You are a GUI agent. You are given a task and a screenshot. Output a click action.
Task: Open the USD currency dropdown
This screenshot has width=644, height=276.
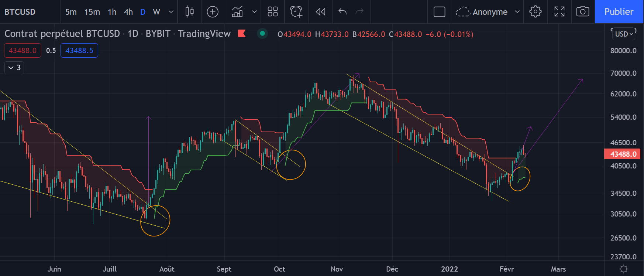[624, 34]
